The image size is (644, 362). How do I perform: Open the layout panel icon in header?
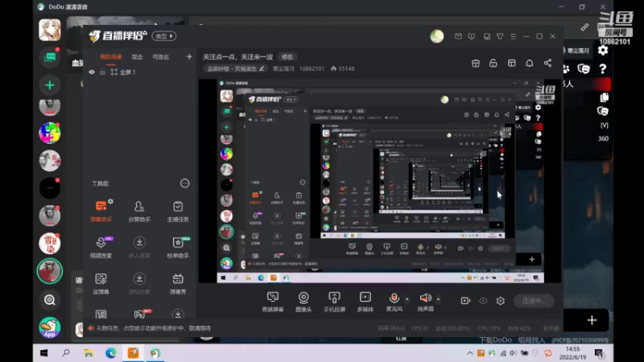coord(512,64)
